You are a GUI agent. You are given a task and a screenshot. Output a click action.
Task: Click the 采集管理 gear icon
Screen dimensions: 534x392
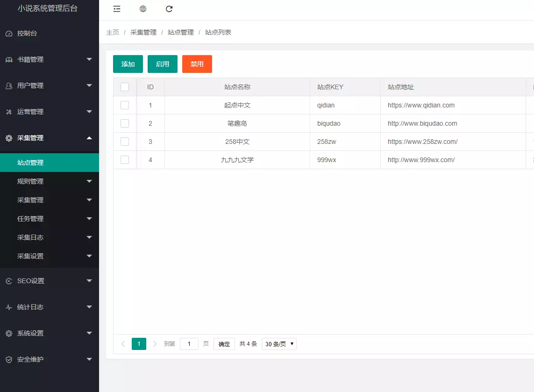coord(9,138)
